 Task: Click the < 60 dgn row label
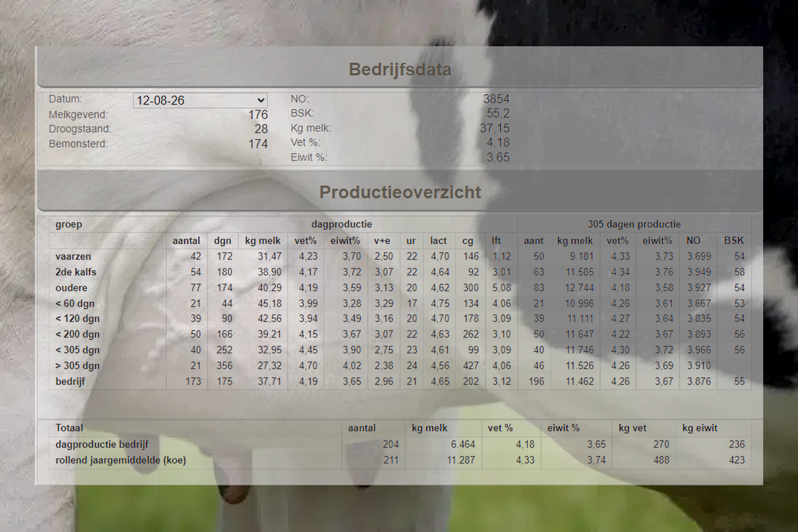pyautogui.click(x=75, y=303)
